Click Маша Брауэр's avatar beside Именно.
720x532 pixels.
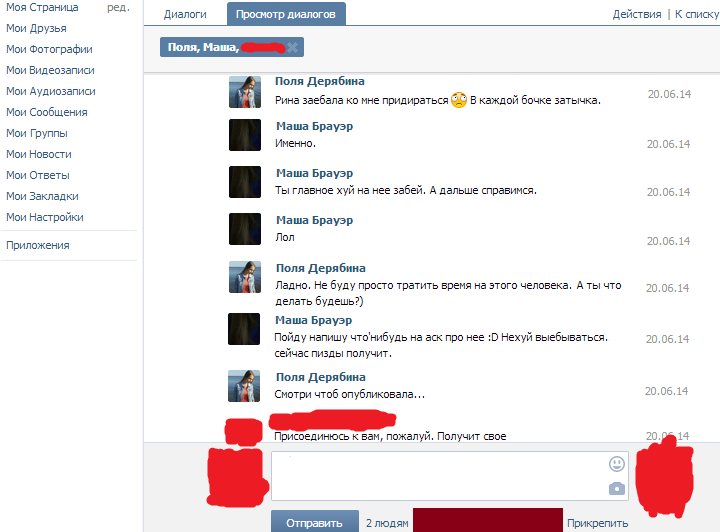click(x=245, y=135)
